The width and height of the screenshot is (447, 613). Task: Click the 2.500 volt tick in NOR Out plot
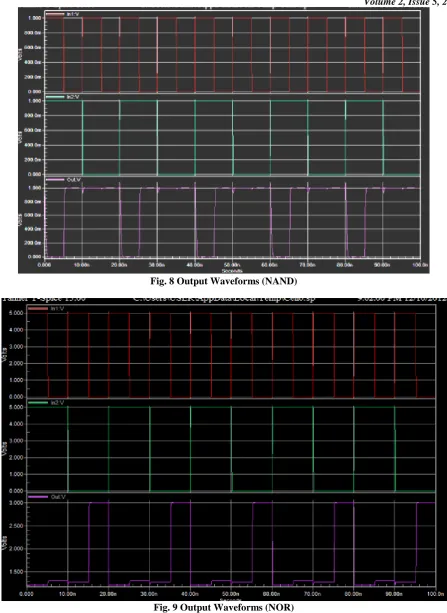pos(18,526)
